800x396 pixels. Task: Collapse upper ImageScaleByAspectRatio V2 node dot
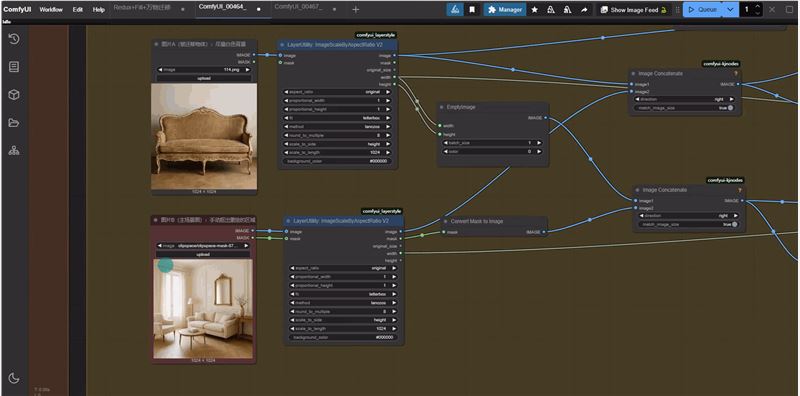click(x=282, y=45)
